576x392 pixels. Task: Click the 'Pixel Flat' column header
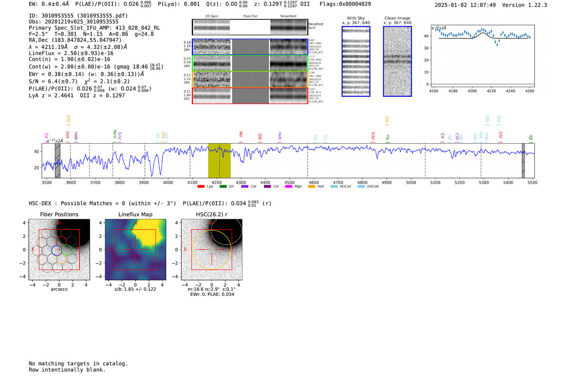point(250,16)
